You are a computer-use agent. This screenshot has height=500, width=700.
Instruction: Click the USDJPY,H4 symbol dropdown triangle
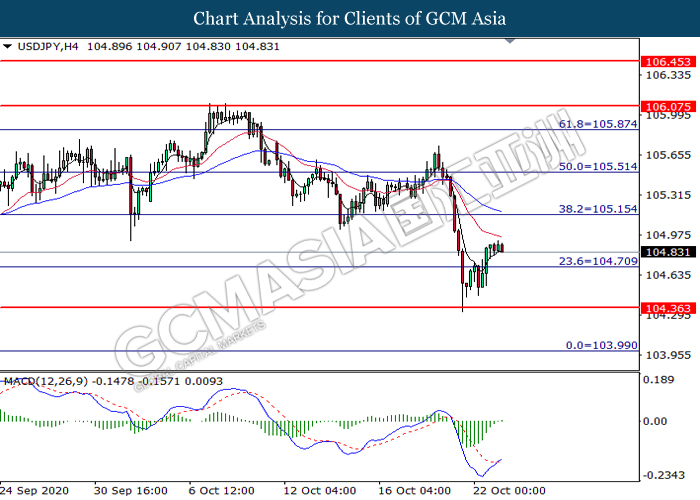coord(7,46)
